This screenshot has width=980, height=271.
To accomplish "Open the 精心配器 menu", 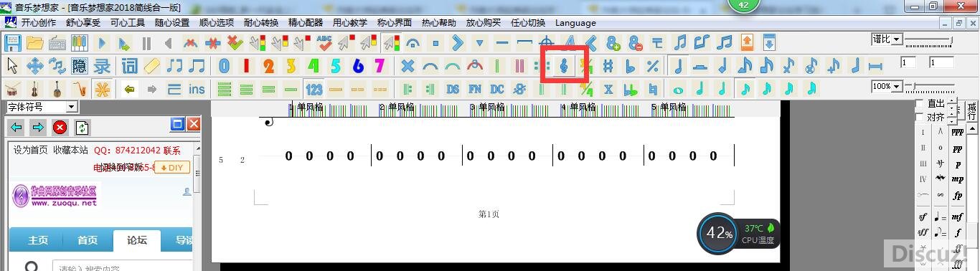I will [x=306, y=23].
